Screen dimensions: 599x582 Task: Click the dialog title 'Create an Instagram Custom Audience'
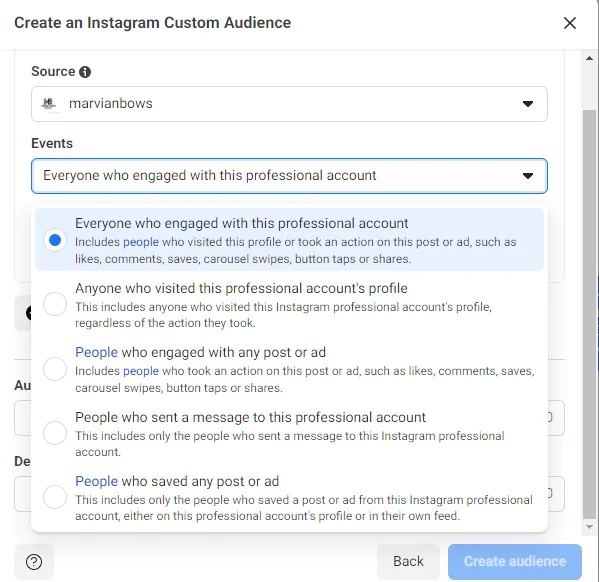[152, 23]
